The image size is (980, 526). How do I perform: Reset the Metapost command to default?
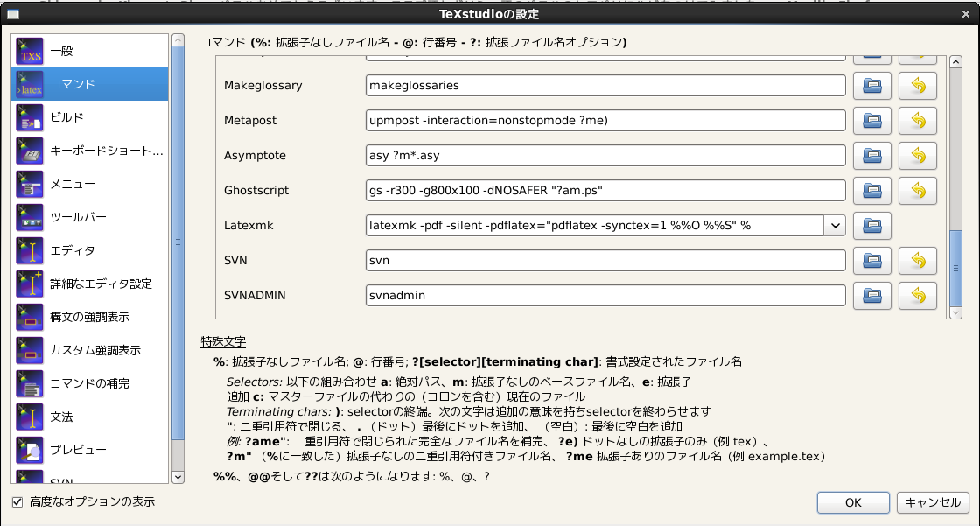click(x=918, y=121)
